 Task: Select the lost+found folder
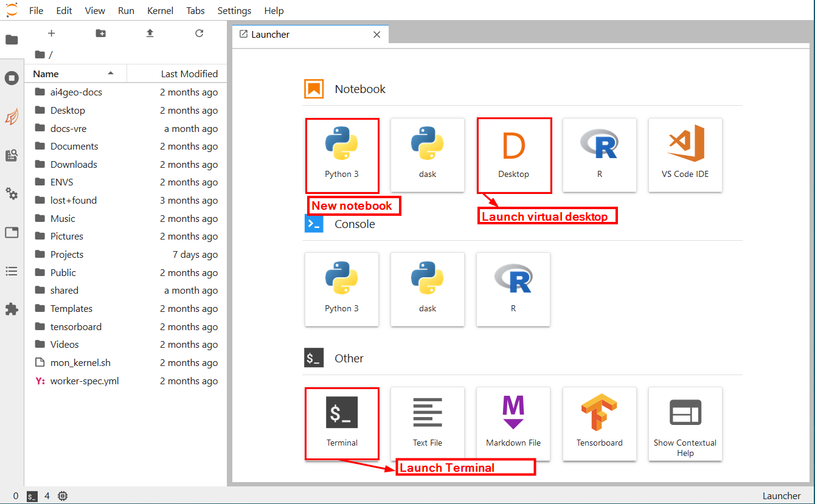coord(126,201)
